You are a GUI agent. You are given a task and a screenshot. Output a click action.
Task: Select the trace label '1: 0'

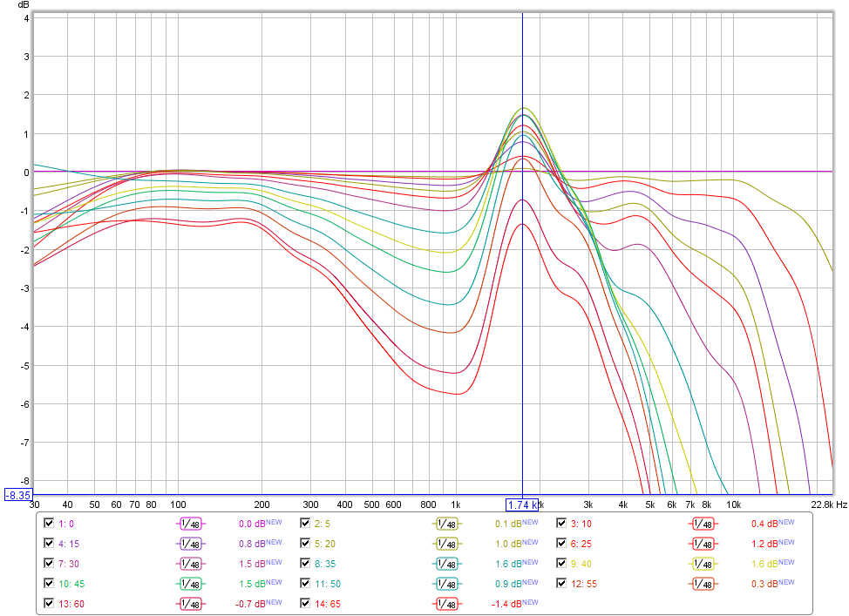66,524
